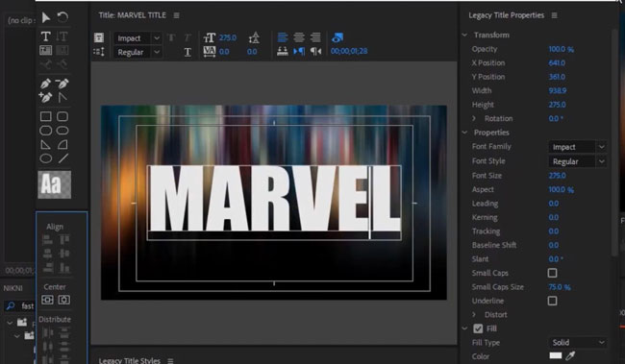This screenshot has width=625, height=364.
Task: Expand the Distort property
Action: [474, 315]
